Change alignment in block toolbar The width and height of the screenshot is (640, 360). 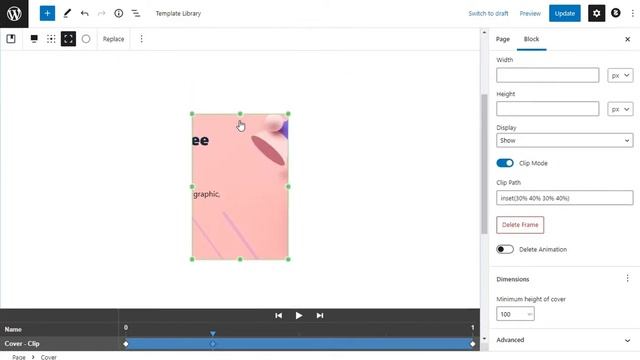point(34,39)
